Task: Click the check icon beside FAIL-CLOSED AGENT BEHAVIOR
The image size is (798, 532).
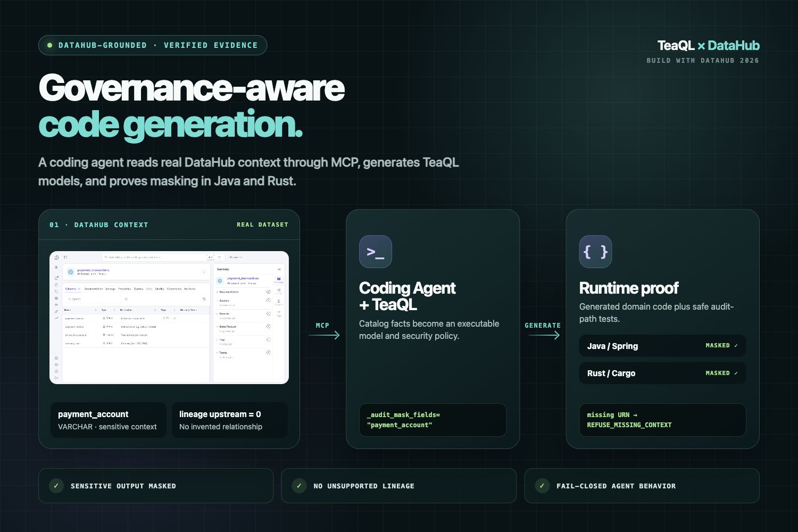Action: click(542, 486)
